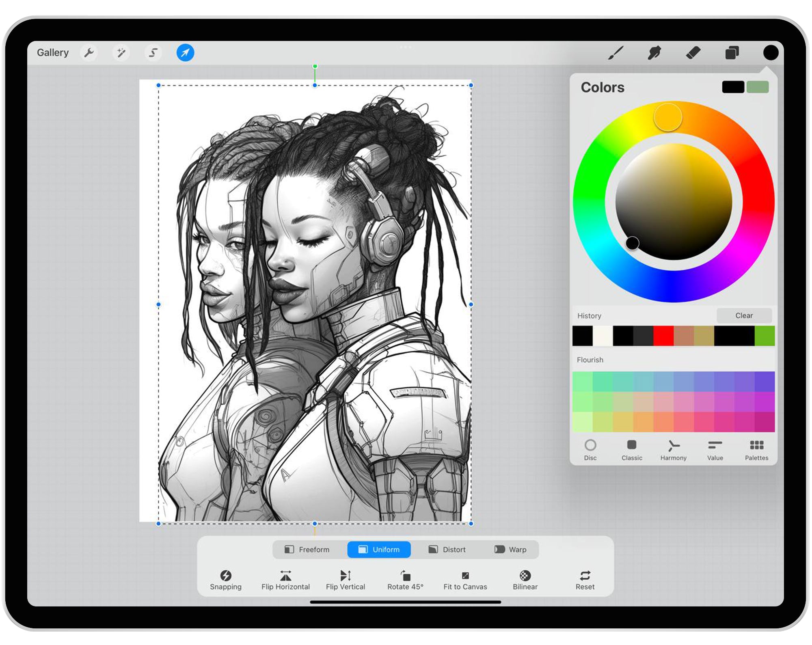Screen dimensions: 812x645
Task: Select the Brush tool
Action: [615, 53]
